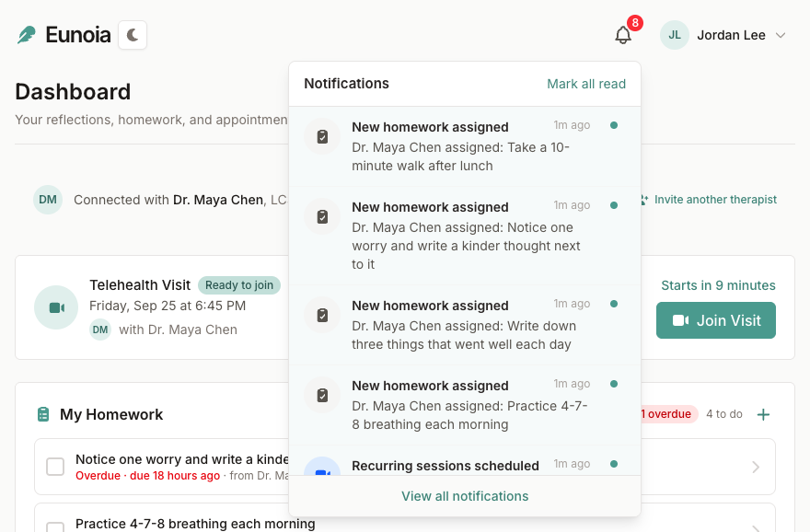This screenshot has height=532, width=810.
Task: Click clipboard icon of three things notification
Action: point(322,316)
